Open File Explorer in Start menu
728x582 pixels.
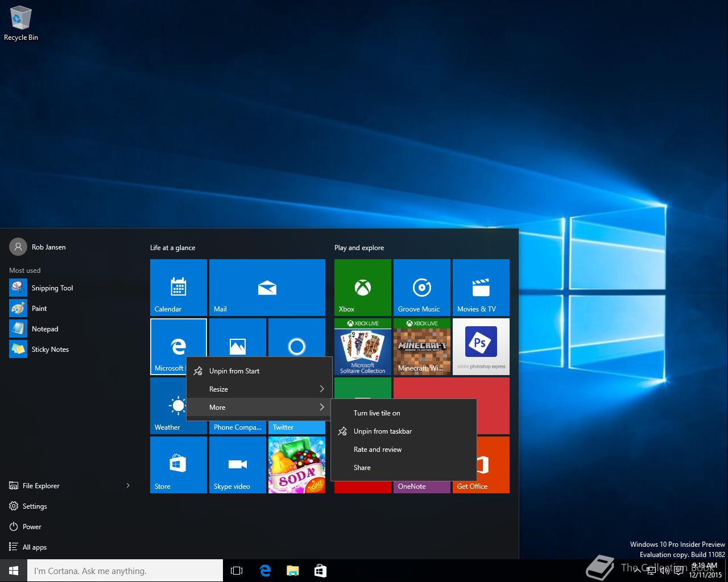(41, 486)
